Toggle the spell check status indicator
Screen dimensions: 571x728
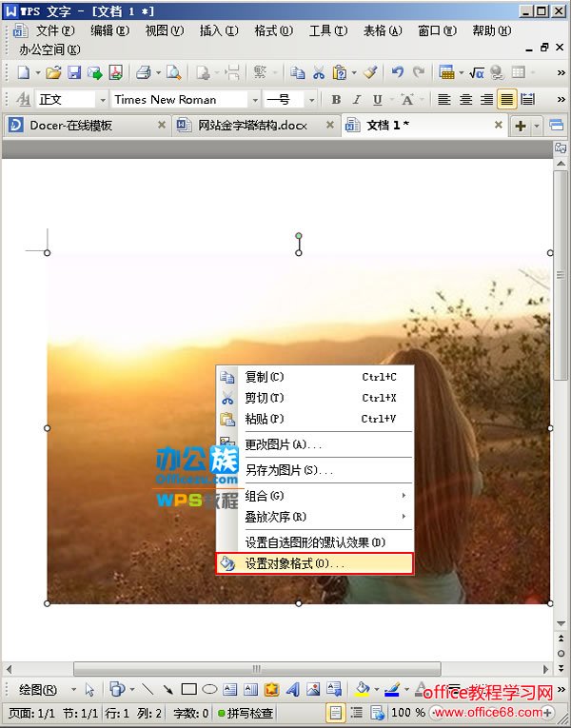[x=246, y=713]
